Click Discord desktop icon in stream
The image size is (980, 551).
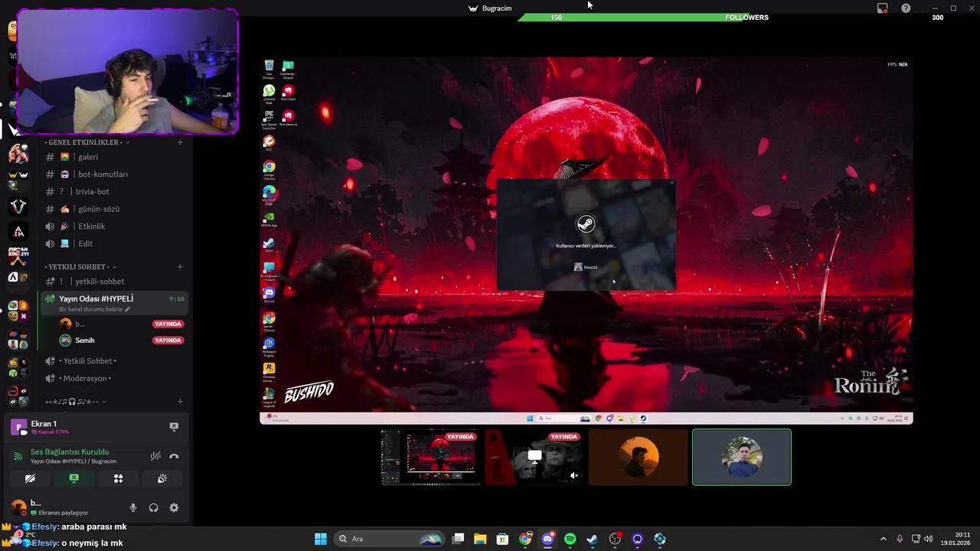[x=269, y=295]
